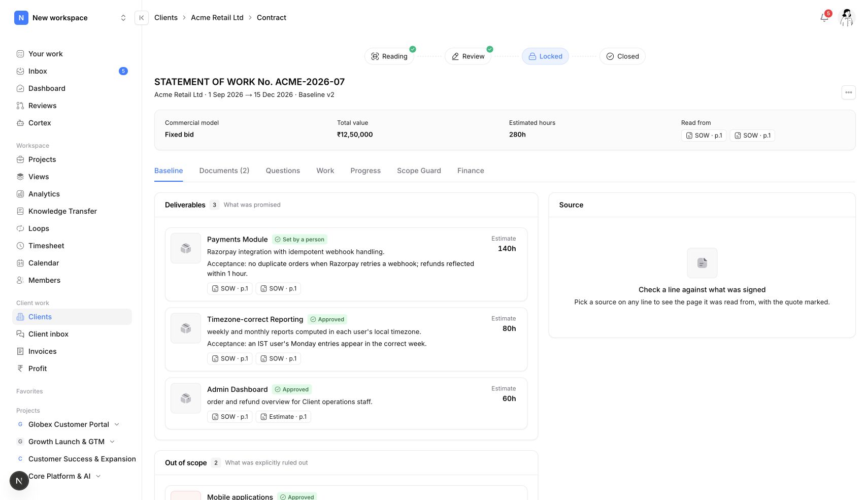Open the Estimate · p.1 source in Admin Dashboard
The image size is (868, 500).
283,417
